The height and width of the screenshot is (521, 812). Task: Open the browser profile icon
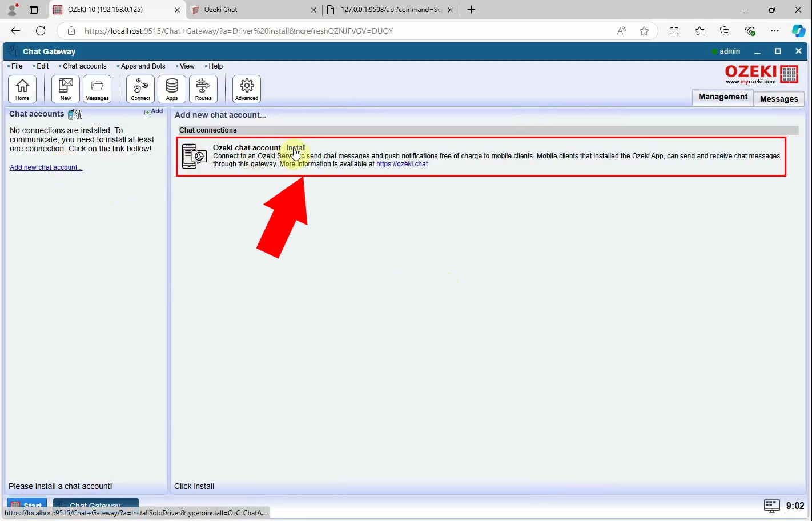pos(12,10)
